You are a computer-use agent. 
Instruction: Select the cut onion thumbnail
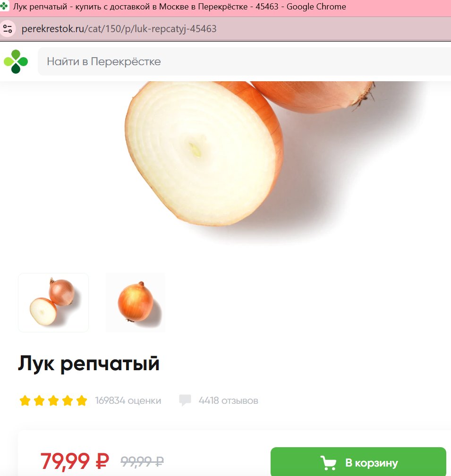pos(53,302)
